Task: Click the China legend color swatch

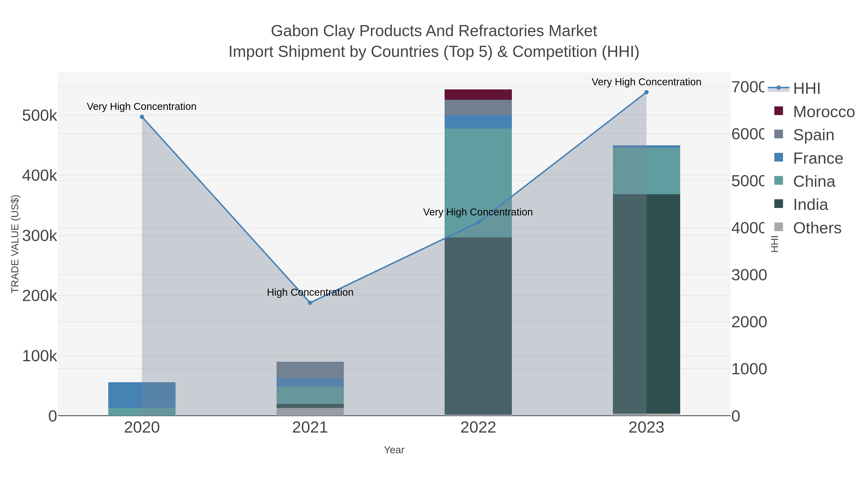Action: (778, 180)
